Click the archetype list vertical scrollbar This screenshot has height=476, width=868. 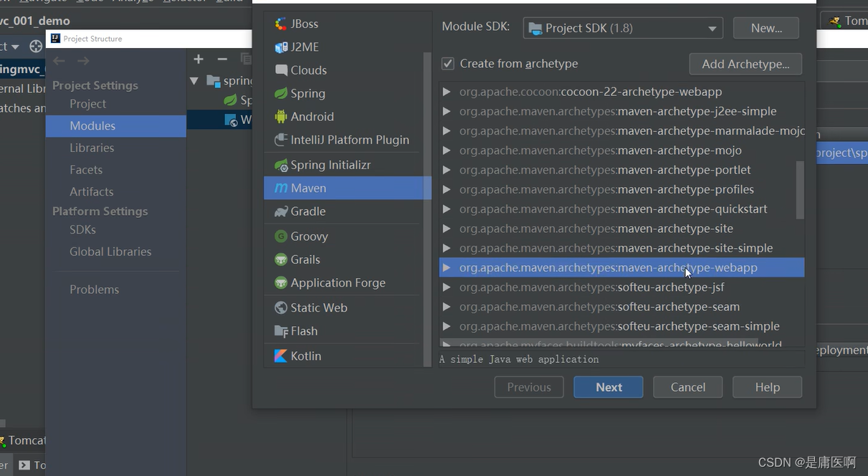tap(800, 190)
